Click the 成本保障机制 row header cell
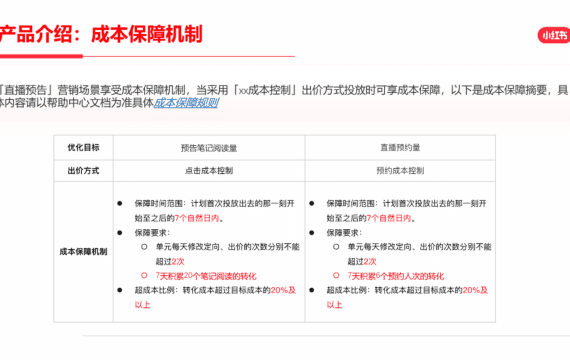This screenshot has height=360, width=570. coord(83,252)
